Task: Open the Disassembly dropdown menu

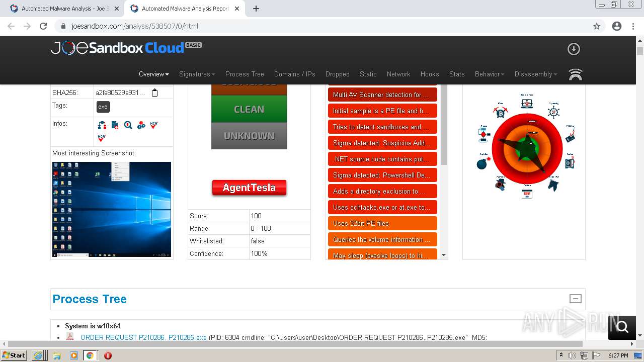Action: [535, 74]
